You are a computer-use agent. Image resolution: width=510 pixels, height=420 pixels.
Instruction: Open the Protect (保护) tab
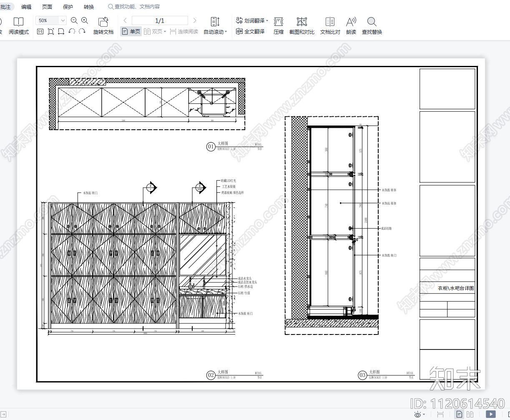click(x=68, y=7)
